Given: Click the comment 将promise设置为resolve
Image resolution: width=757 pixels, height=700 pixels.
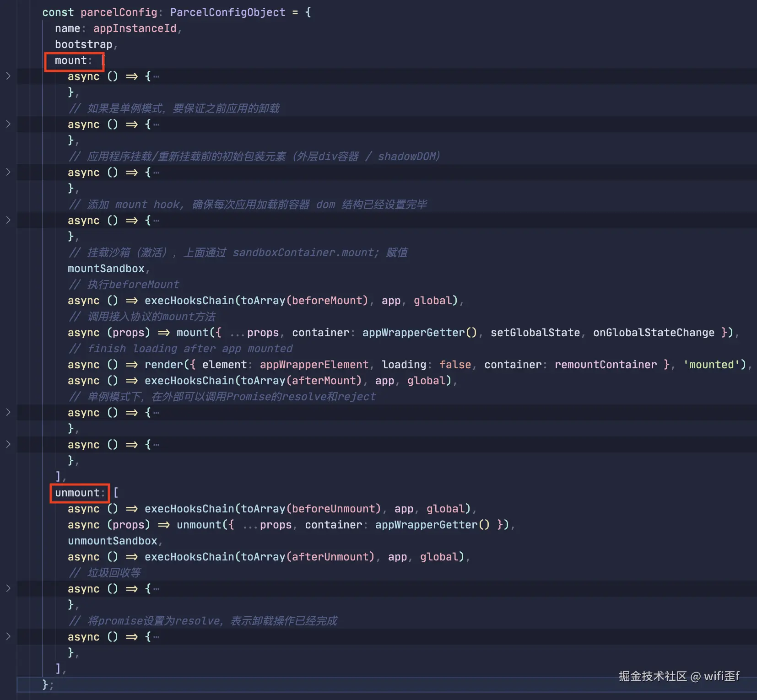Looking at the screenshot, I should tap(203, 621).
